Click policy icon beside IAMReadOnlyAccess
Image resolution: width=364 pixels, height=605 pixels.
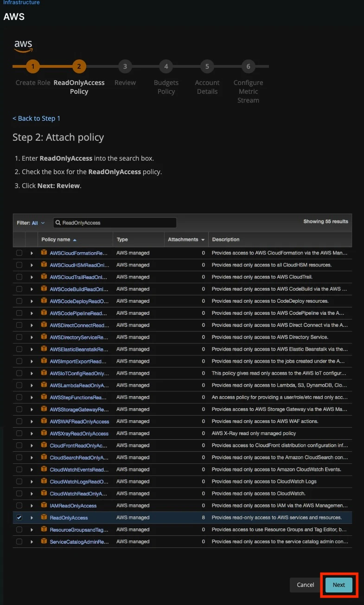point(44,505)
